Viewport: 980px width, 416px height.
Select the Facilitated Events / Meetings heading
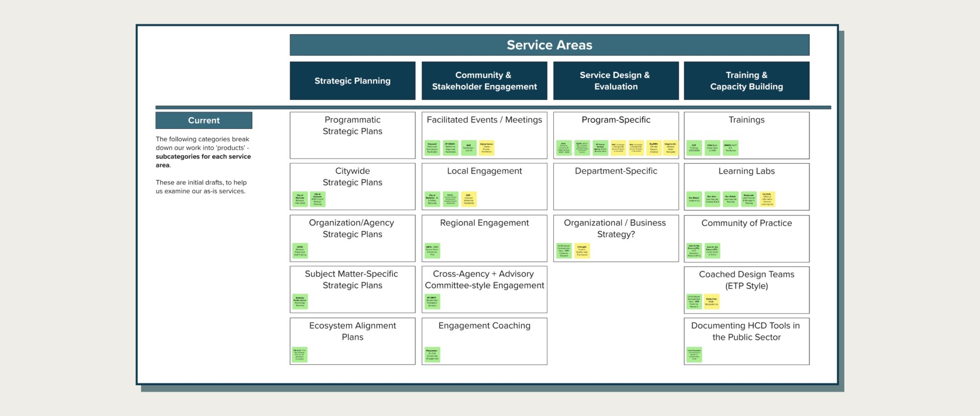(484, 119)
